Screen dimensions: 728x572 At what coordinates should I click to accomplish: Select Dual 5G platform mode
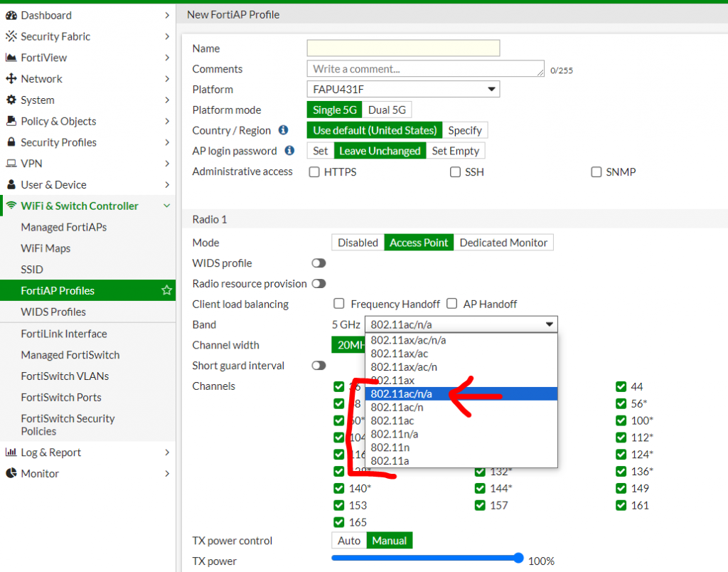(387, 110)
